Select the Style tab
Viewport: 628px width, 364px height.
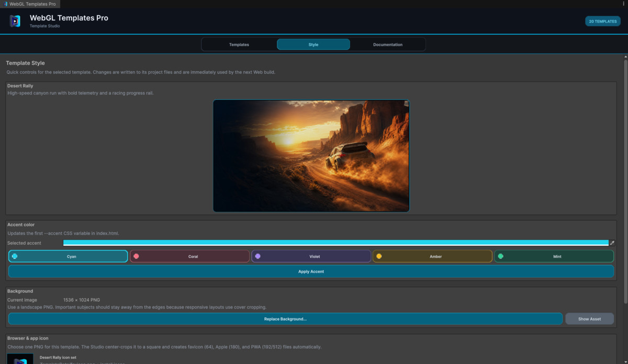[313, 44]
